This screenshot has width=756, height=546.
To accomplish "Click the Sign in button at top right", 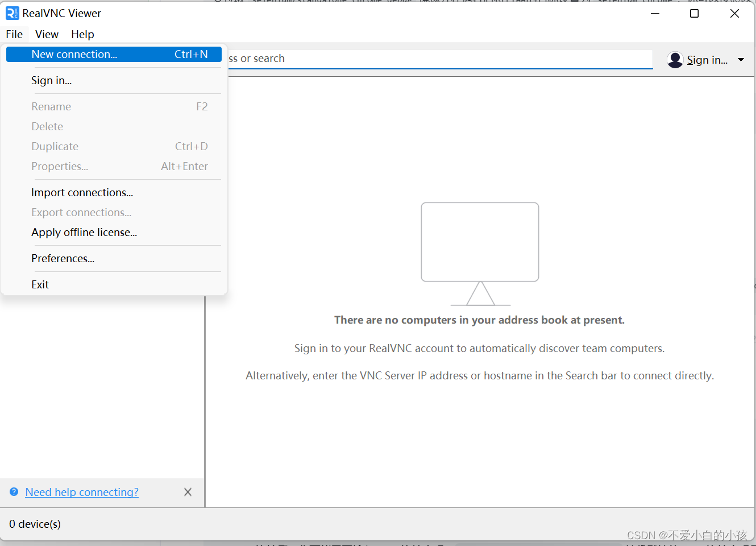I will [x=707, y=60].
